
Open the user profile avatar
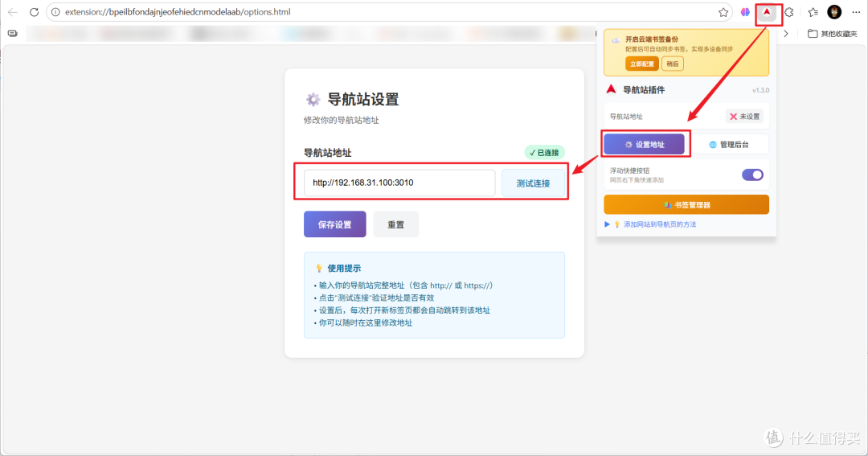click(x=834, y=11)
